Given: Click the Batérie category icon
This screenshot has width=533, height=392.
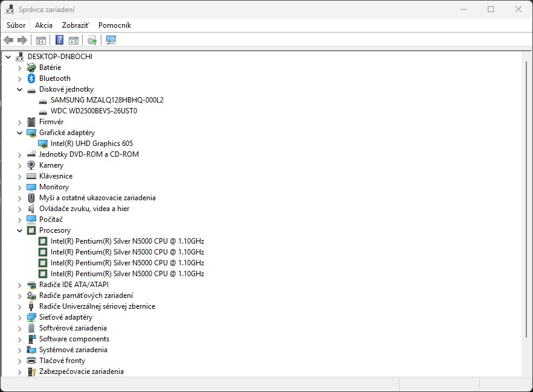Looking at the screenshot, I should click(x=31, y=67).
